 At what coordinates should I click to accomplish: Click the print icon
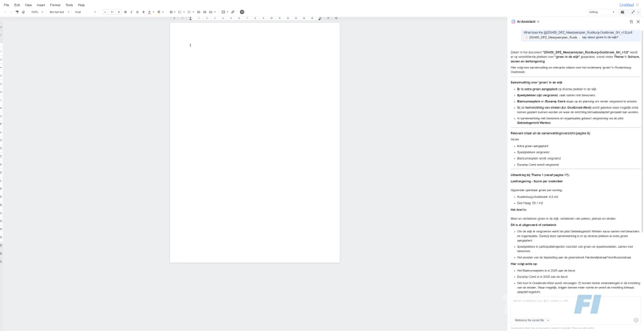(15, 12)
